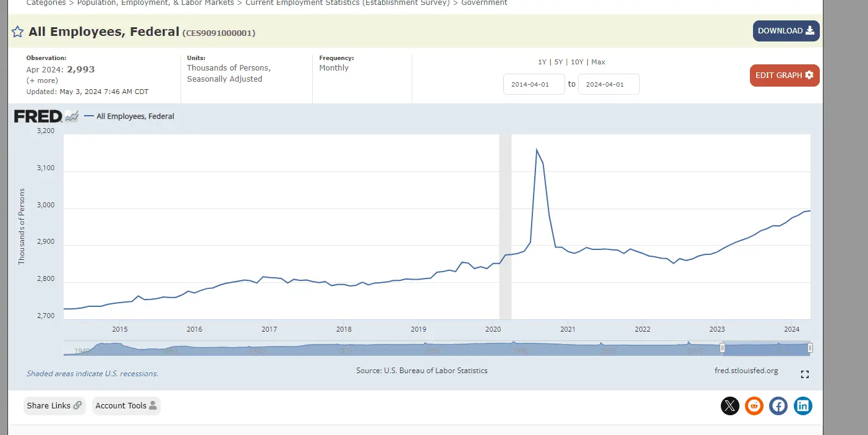Open Account Tools dropdown
Screen dimensions: 868x435
click(x=126, y=406)
